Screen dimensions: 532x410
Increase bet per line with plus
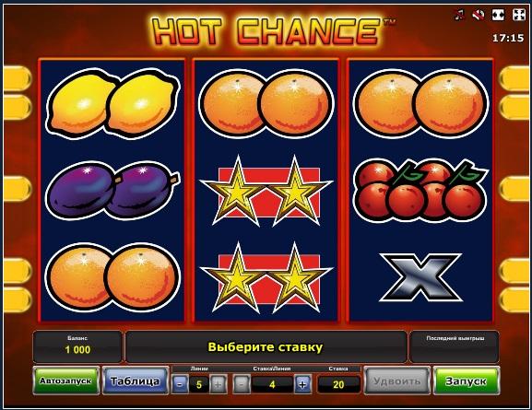[302, 384]
